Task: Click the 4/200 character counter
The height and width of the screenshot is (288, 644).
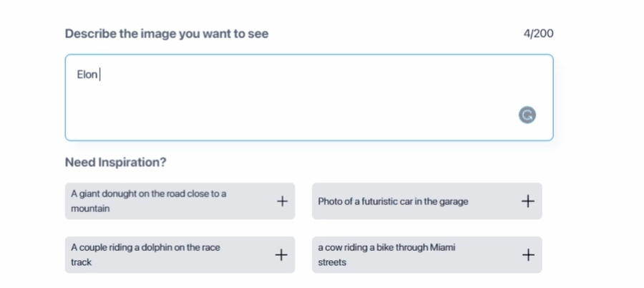Action: click(538, 34)
